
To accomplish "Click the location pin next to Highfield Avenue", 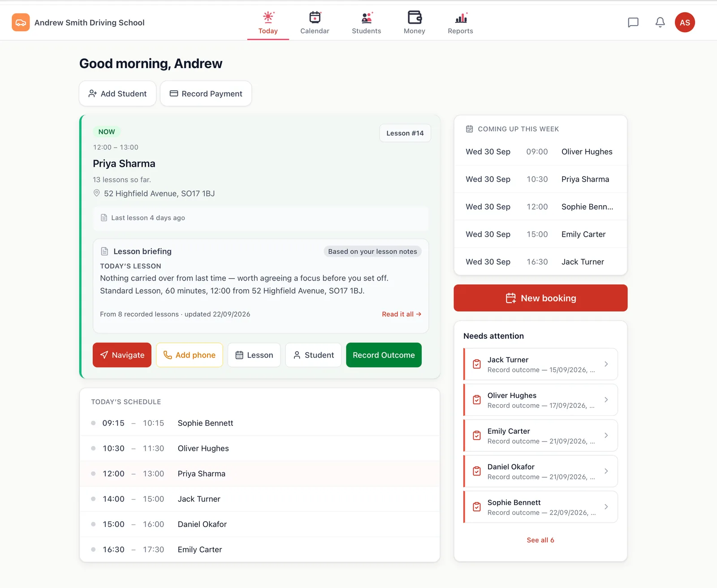I will click(96, 193).
